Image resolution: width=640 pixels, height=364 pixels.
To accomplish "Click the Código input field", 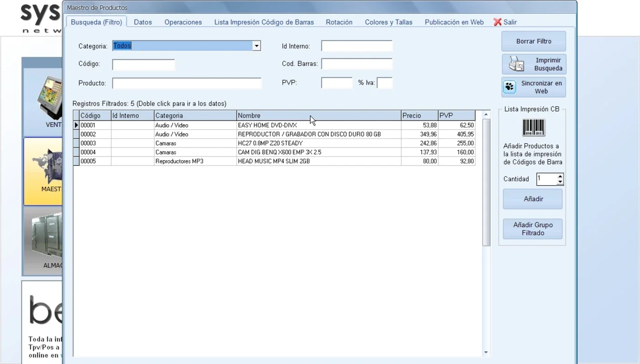I will (143, 65).
